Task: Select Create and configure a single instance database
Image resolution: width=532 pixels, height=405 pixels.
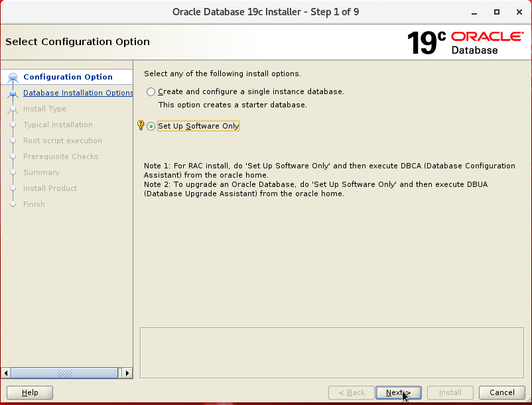Action: tap(151, 92)
